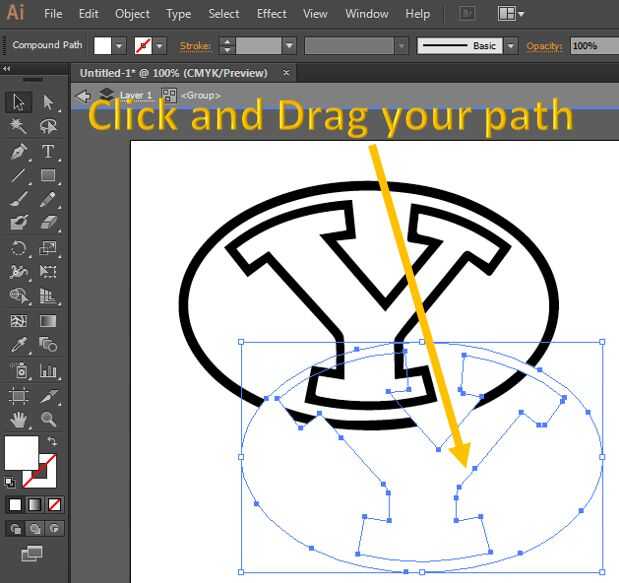The width and height of the screenshot is (619, 583).
Task: Select the Perspective Grid tool
Action: (x=48, y=296)
